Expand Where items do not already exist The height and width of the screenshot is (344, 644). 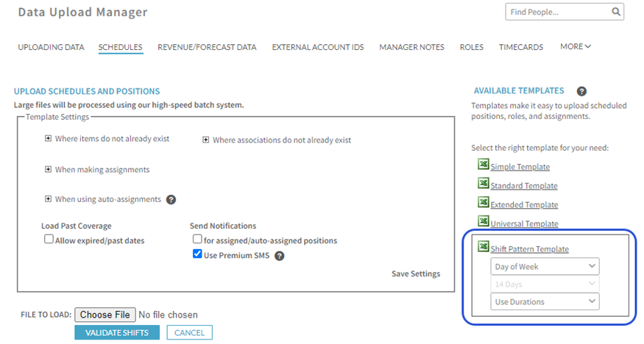(x=48, y=139)
